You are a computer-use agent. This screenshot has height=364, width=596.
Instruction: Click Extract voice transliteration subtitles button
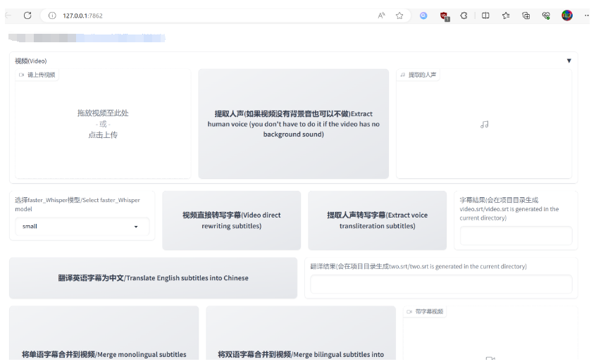(x=377, y=220)
